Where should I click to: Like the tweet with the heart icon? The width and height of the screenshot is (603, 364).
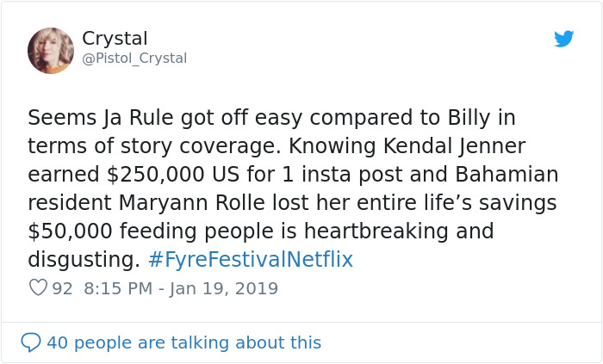pyautogui.click(x=38, y=288)
